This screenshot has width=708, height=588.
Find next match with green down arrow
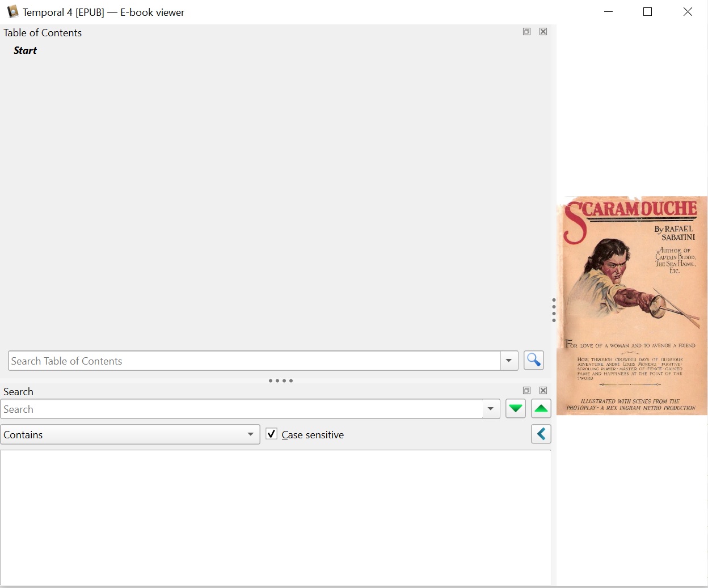point(515,408)
